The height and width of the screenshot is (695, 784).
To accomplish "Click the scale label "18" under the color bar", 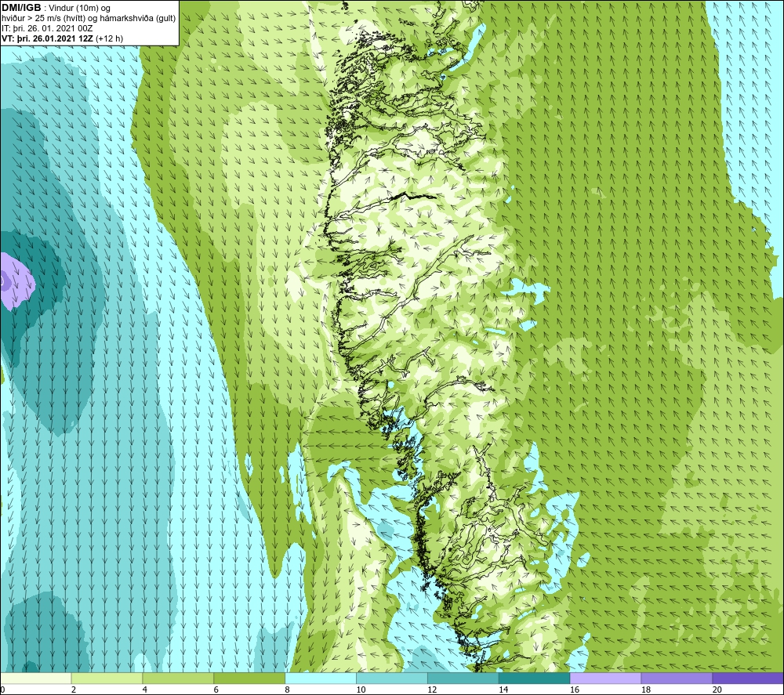I will [646, 690].
